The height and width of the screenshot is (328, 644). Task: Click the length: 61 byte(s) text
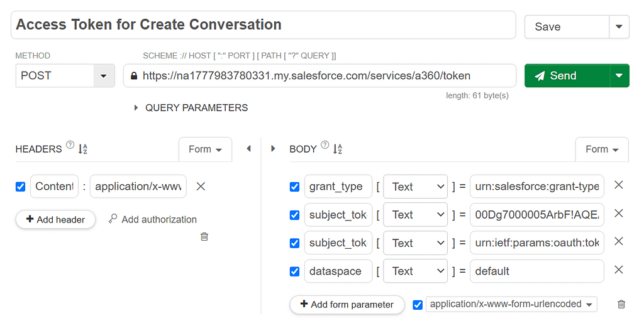(477, 96)
